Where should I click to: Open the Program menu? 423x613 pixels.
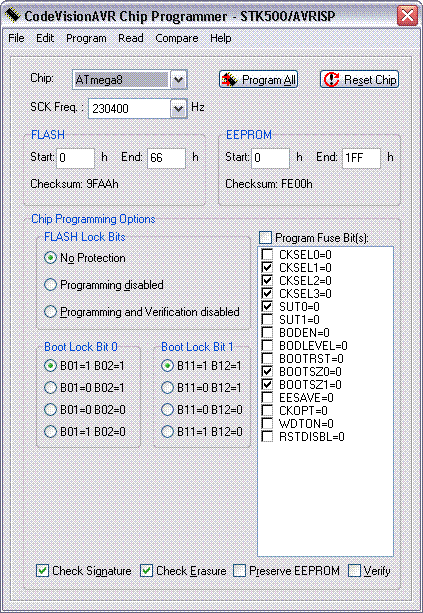(86, 38)
